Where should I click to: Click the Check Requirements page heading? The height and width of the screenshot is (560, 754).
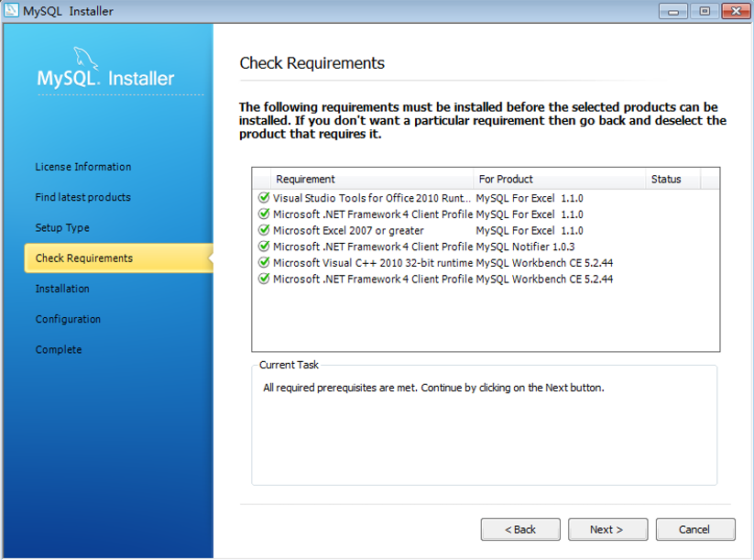click(312, 63)
